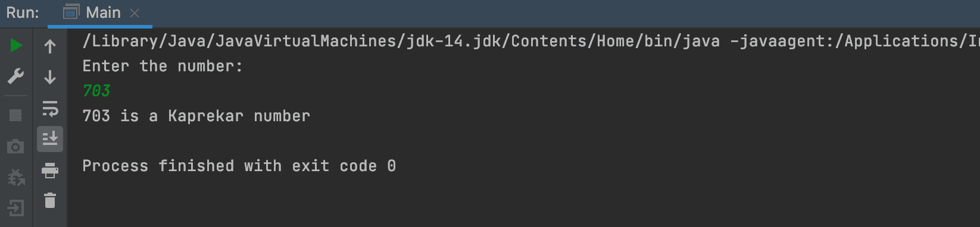Rerun Main with the green play icon
The width and height of the screenshot is (980, 227).
16,45
